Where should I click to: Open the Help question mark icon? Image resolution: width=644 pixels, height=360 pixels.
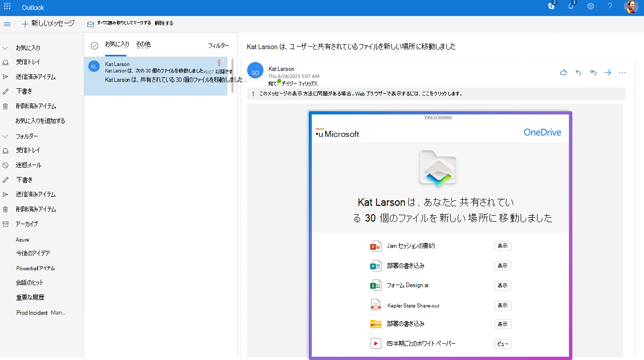click(610, 6)
